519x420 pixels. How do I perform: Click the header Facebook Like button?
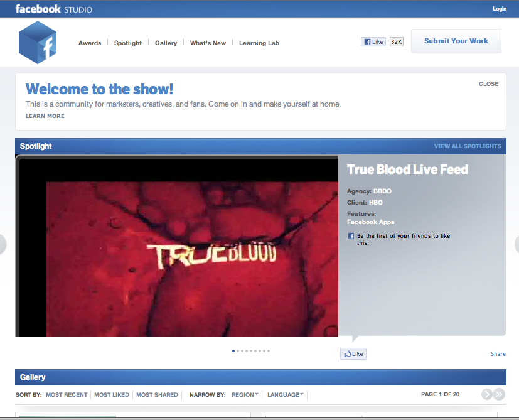[373, 41]
